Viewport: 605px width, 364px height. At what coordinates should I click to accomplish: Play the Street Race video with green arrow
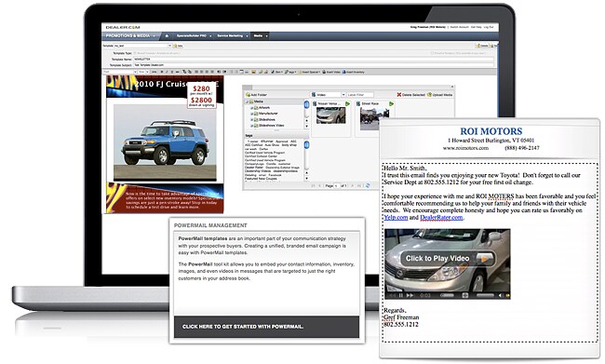pyautogui.click(x=391, y=104)
